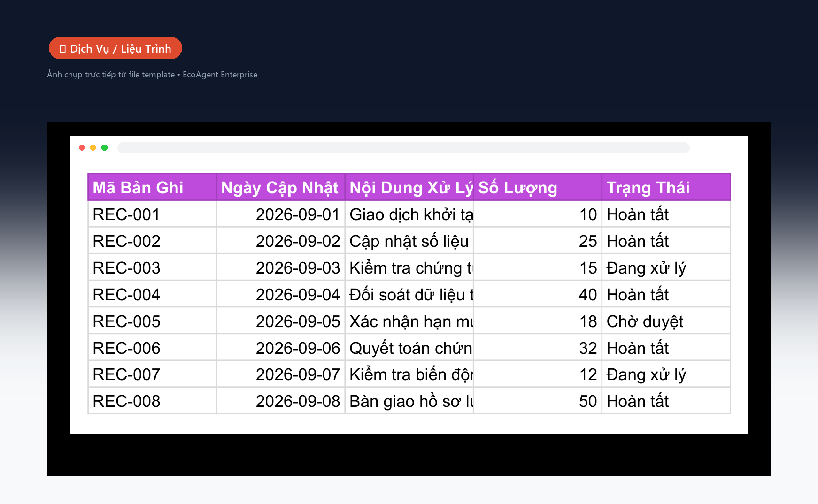Select quantity cell 40
Viewport: 818px width, 504px height.
538,294
